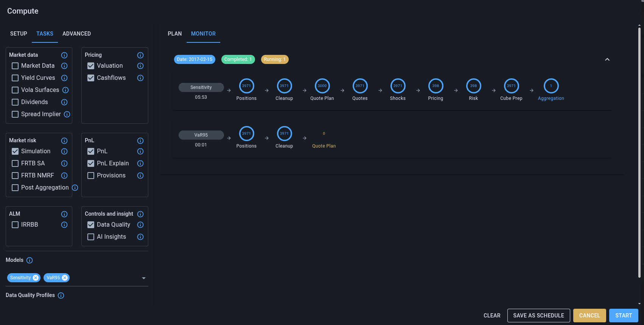Open info icon for Pricing group

140,55
